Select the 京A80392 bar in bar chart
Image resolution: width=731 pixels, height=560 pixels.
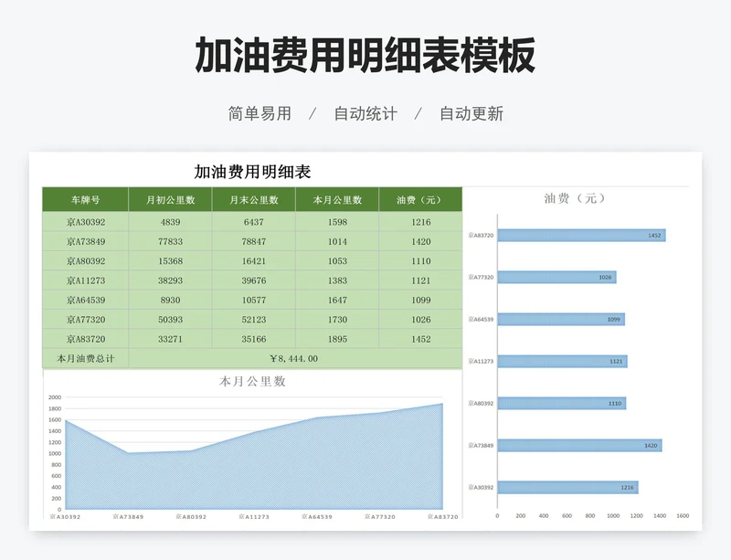point(562,404)
